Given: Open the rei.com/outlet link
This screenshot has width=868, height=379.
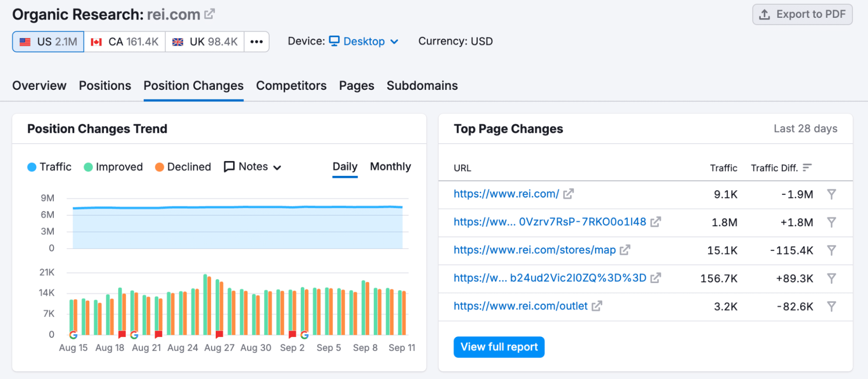Looking at the screenshot, I should (520, 306).
